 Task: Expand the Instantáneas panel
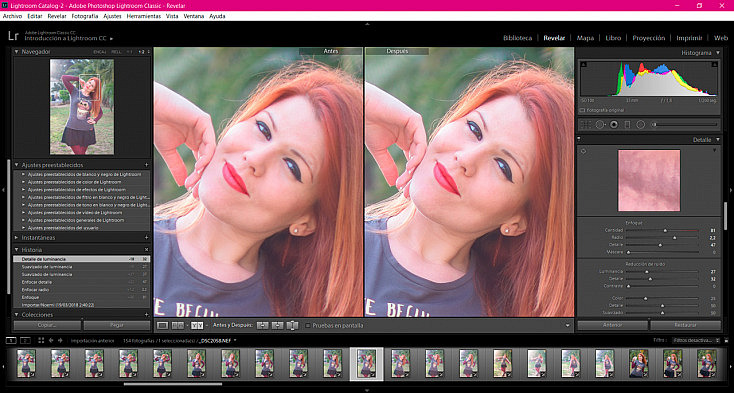tap(17, 238)
